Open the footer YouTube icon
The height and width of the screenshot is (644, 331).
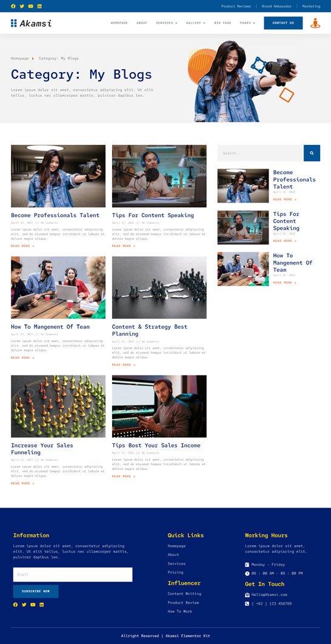pyautogui.click(x=33, y=605)
